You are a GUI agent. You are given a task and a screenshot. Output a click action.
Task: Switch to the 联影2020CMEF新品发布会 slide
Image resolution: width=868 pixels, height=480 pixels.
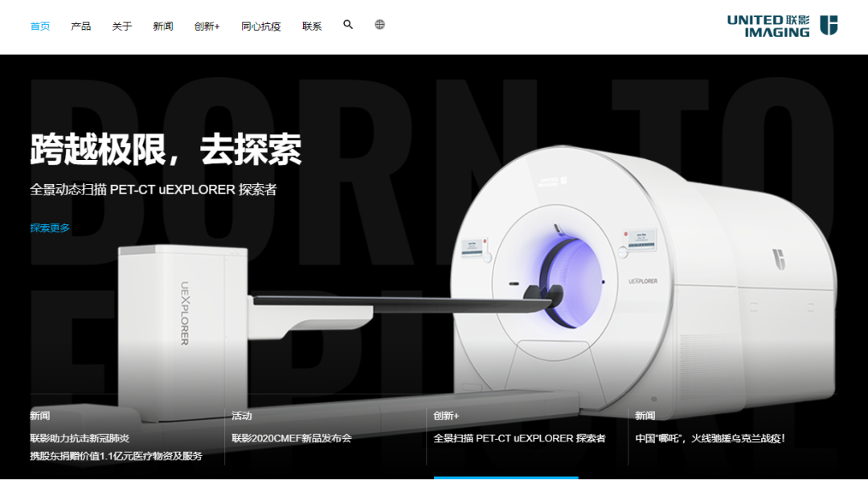(292, 438)
